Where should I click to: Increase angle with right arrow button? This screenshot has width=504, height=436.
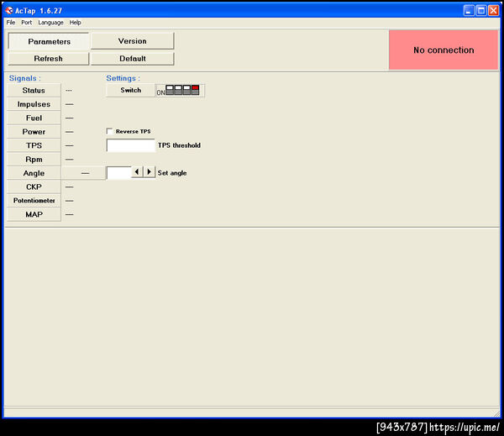(x=150, y=172)
